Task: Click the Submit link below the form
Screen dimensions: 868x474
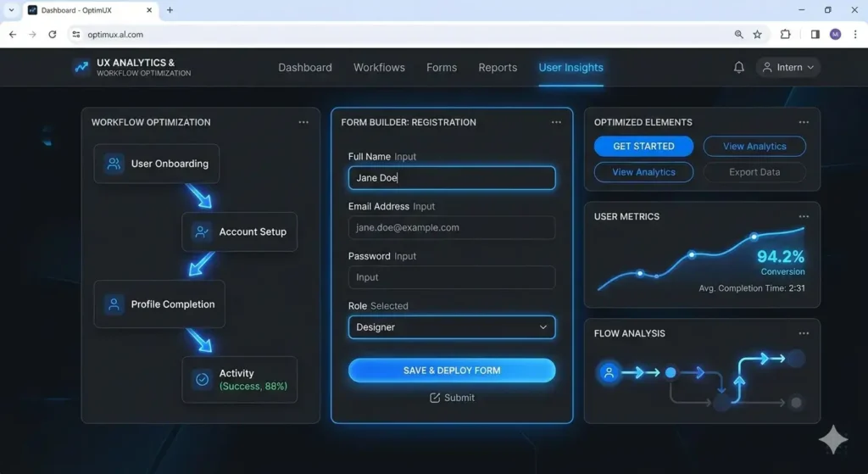Action: click(x=452, y=398)
